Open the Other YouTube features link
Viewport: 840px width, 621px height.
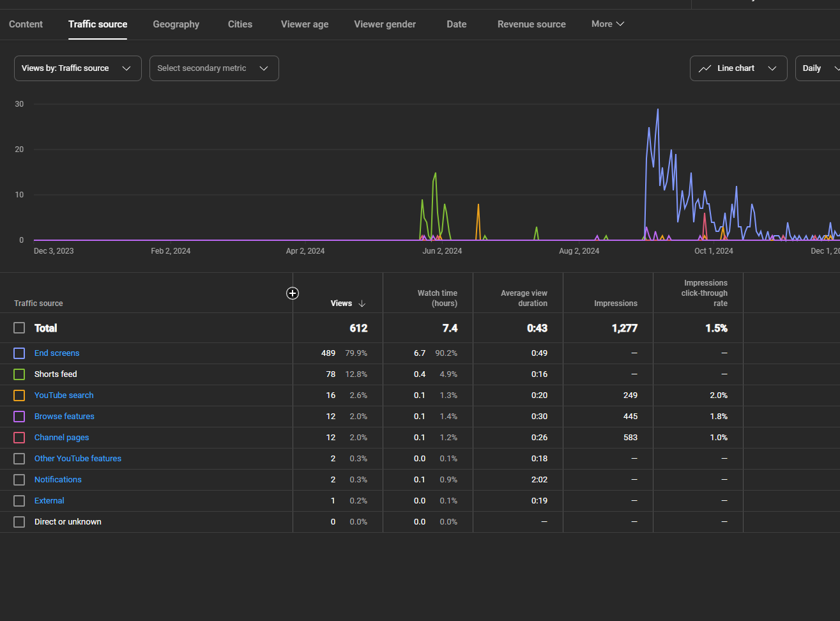point(78,459)
